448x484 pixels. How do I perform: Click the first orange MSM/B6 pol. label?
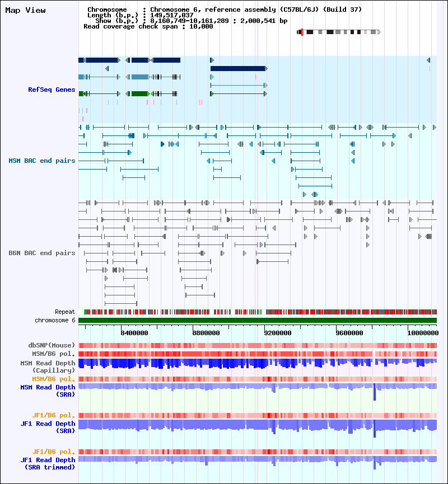53,379
